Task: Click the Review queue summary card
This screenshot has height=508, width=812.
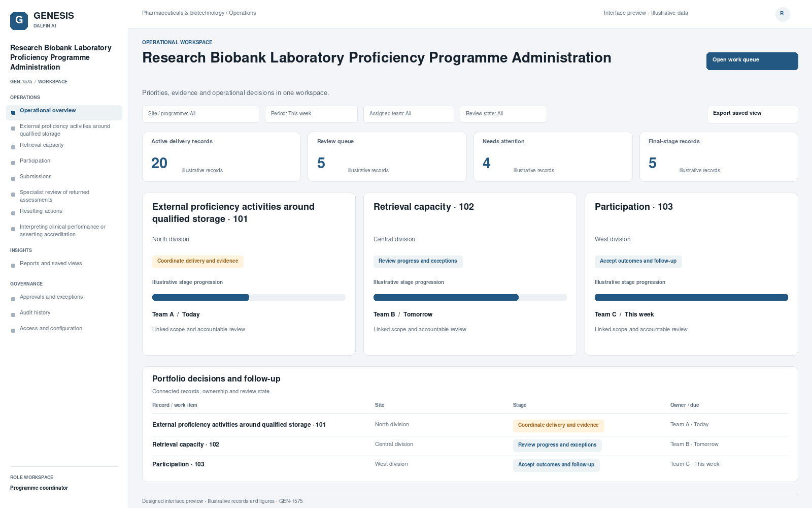Action: 387,156
